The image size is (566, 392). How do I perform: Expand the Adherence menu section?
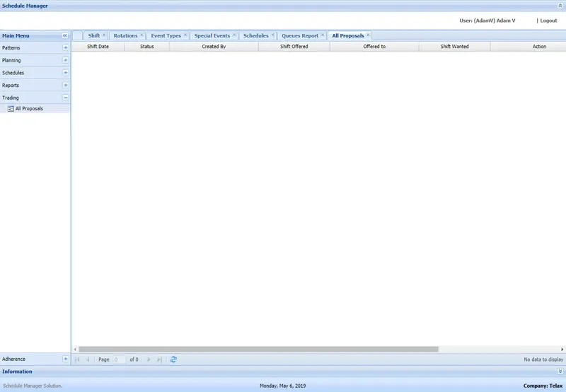(x=65, y=359)
